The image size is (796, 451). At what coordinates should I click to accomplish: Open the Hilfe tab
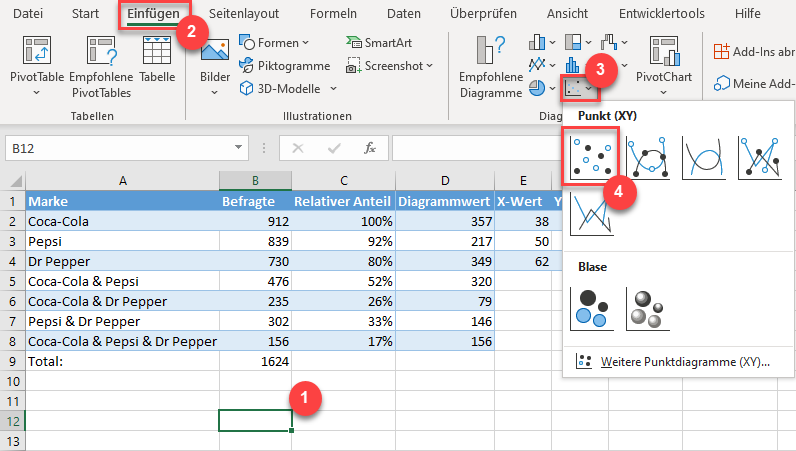pyautogui.click(x=747, y=14)
